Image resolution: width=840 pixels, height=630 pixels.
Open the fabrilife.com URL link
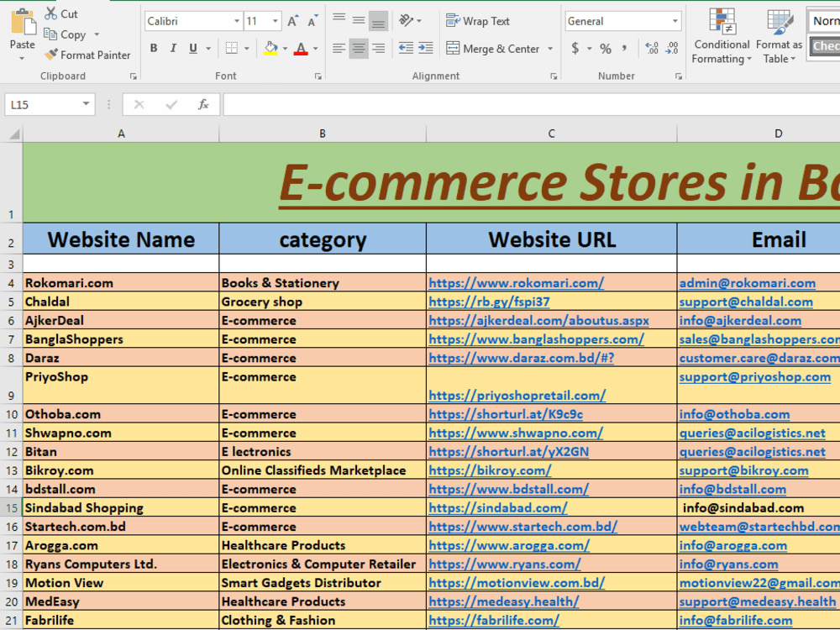coord(493,621)
